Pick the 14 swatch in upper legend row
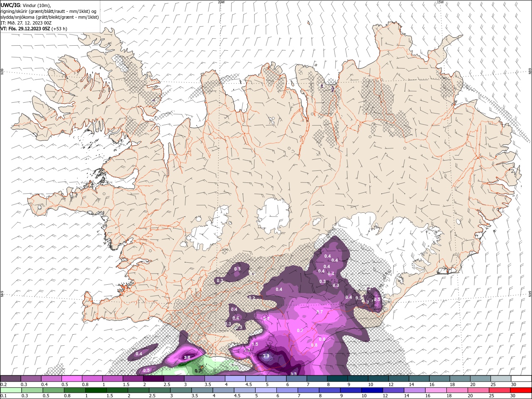This screenshot has width=532, height=399. click(x=419, y=379)
